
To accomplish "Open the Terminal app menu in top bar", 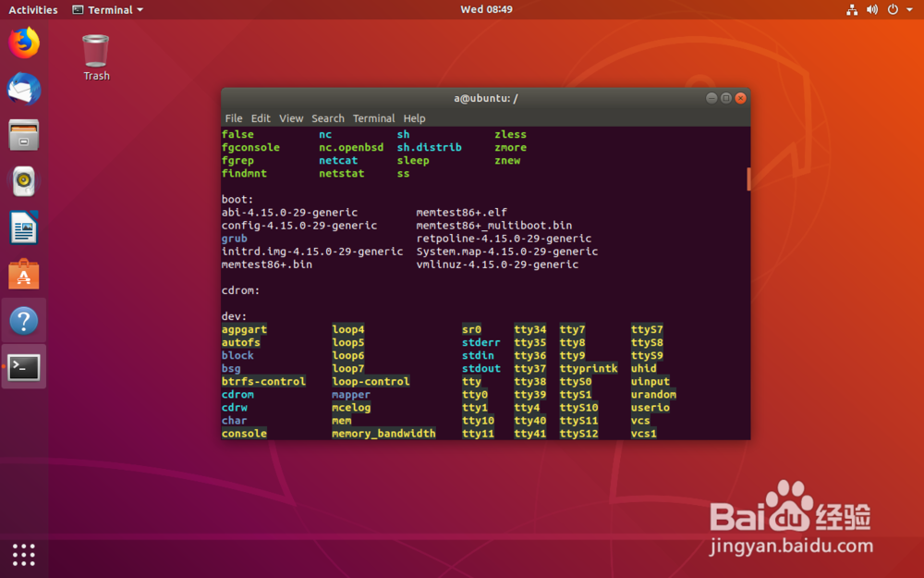I will 108,9.
